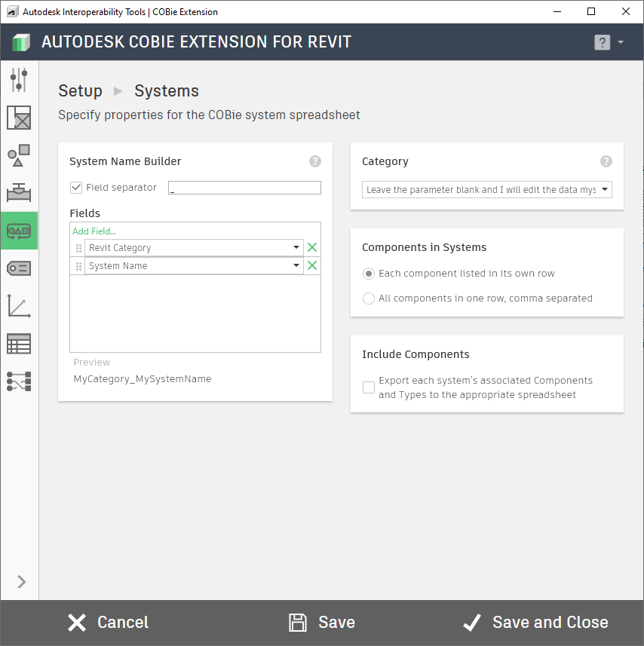Image resolution: width=644 pixels, height=646 pixels.
Task: Enable Export each system's associated Components
Action: pyautogui.click(x=368, y=387)
